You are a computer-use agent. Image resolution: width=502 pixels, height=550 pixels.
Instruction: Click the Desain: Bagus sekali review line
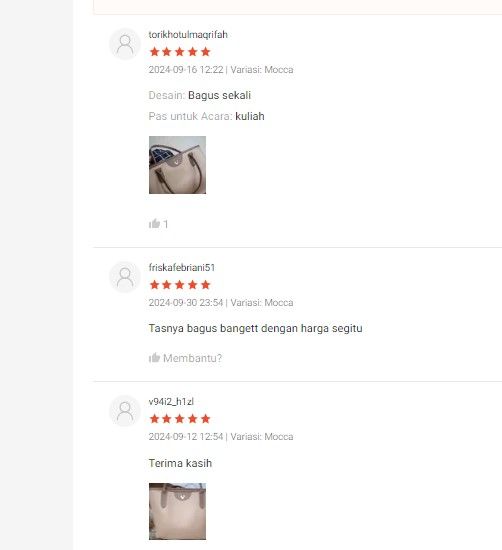point(200,95)
